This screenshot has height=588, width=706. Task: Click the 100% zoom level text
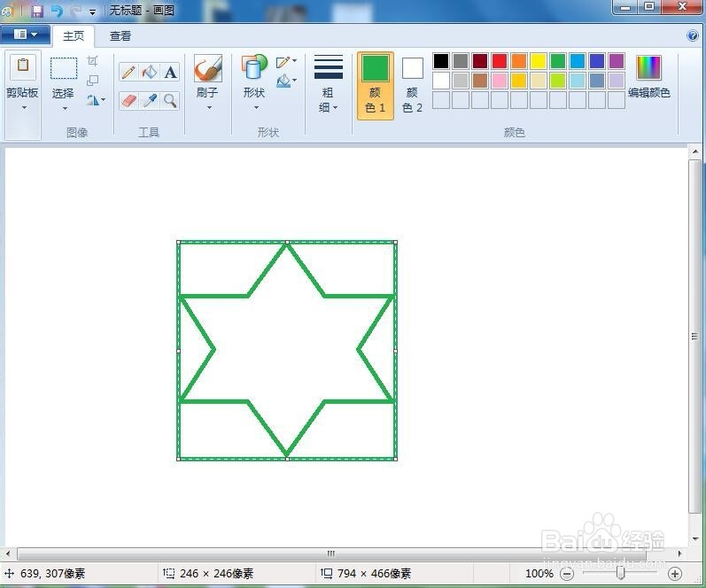coord(539,574)
